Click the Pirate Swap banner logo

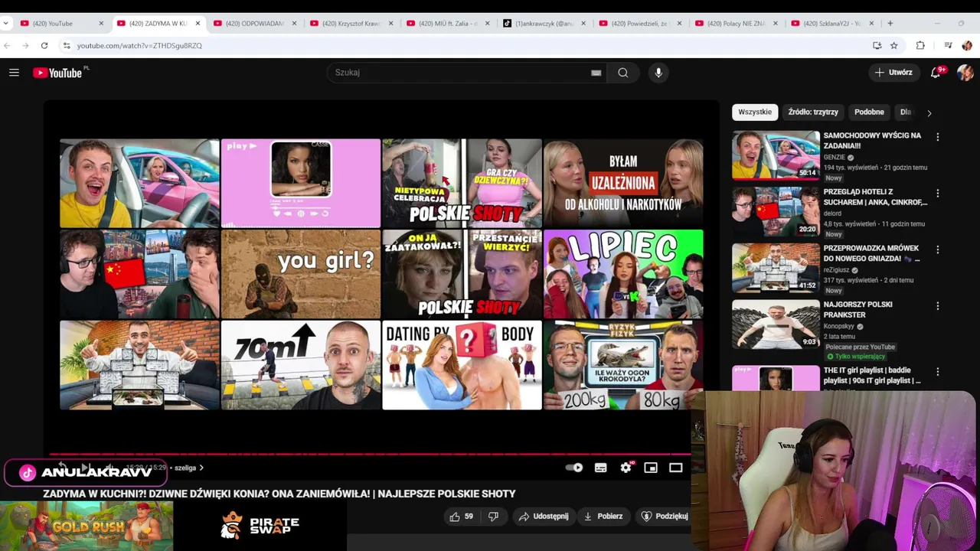pyautogui.click(x=260, y=526)
